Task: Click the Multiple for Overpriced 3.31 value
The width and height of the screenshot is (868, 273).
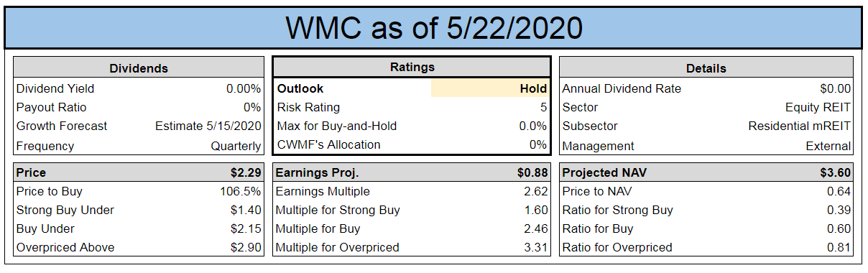Action: coord(536,247)
